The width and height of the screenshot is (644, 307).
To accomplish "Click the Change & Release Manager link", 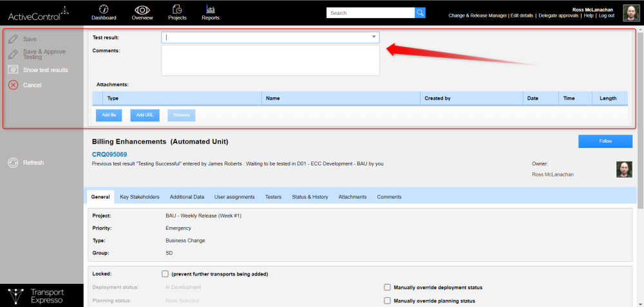I will click(478, 15).
